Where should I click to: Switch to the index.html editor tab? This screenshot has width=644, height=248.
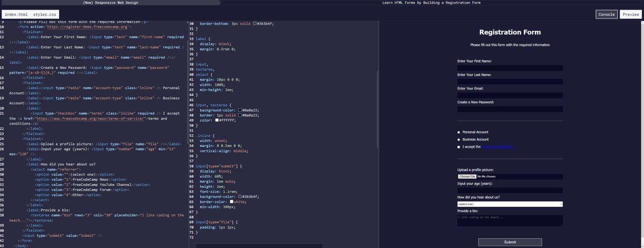tap(16, 14)
